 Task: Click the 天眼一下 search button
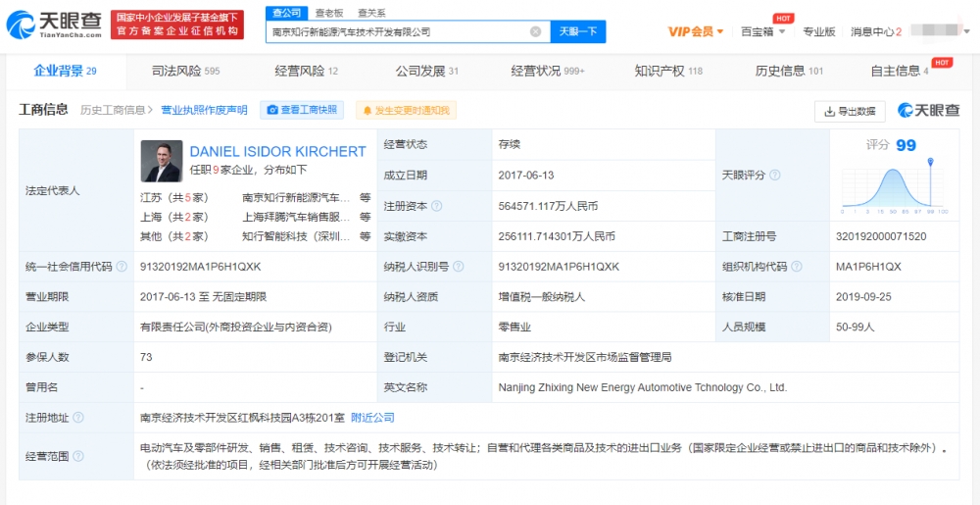(577, 31)
